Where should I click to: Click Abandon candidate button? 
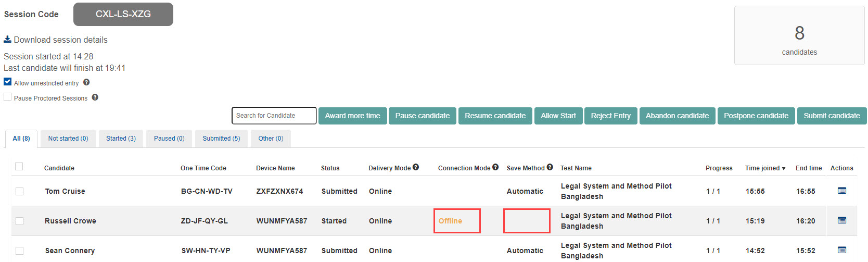pos(677,116)
